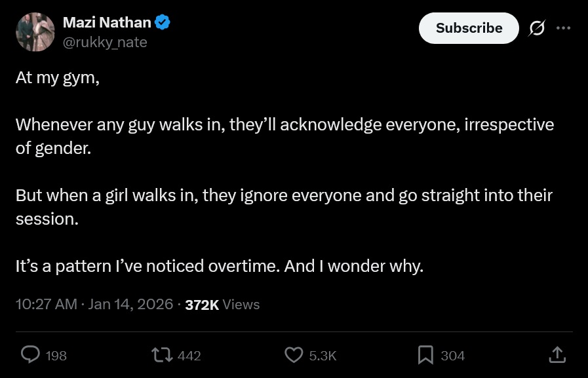This screenshot has width=588, height=378.
Task: Click the verified badge next to Mazi Nathan
Action: coord(162,22)
